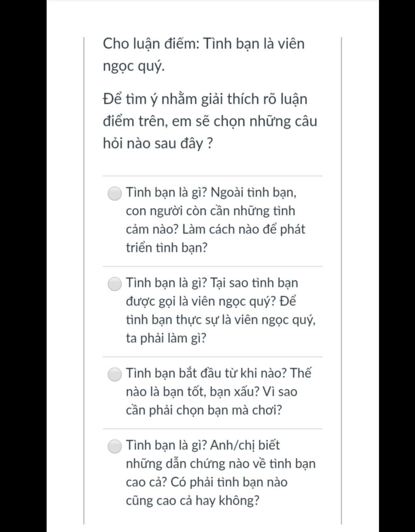
Task: Click the phrase "ta phải làm gì?"
Action: tap(166, 338)
